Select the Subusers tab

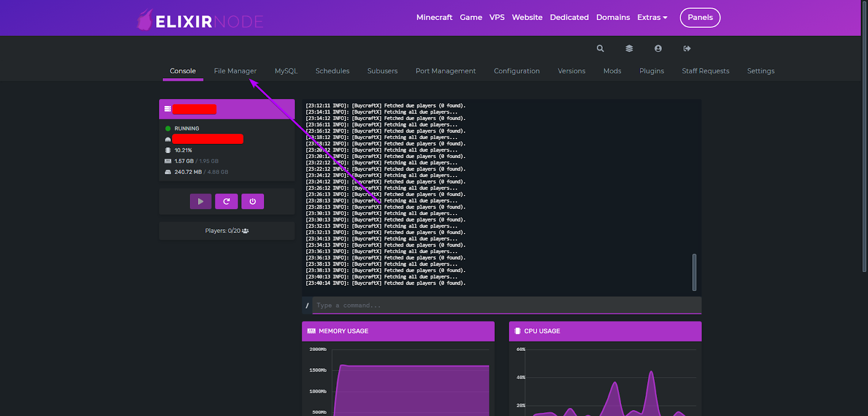click(x=382, y=71)
